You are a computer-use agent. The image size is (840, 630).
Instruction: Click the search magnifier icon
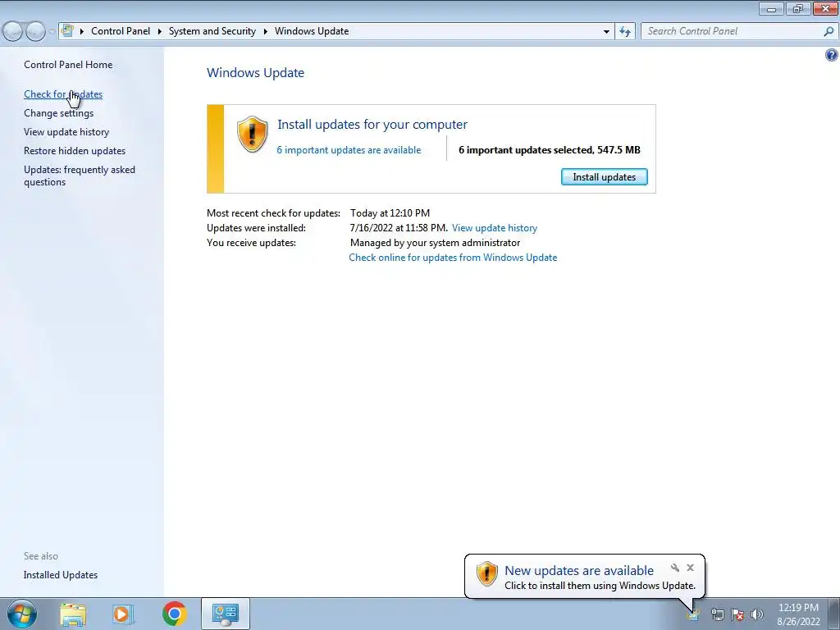[829, 31]
